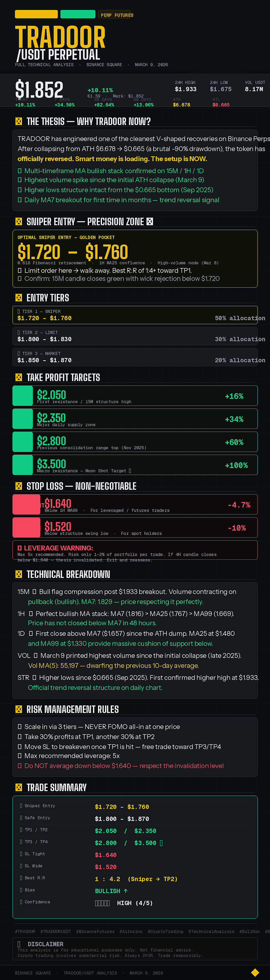Click the yellow diamond logo in the footer
The height and width of the screenshot is (980, 270).
click(x=255, y=972)
